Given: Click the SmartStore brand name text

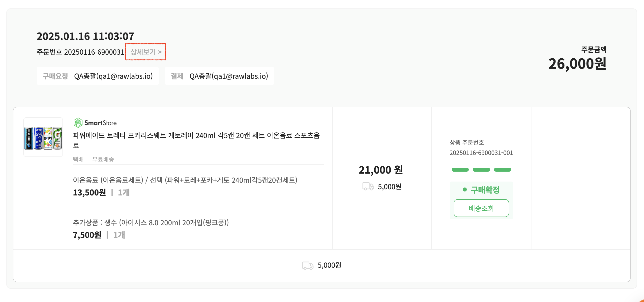Looking at the screenshot, I should 100,123.
